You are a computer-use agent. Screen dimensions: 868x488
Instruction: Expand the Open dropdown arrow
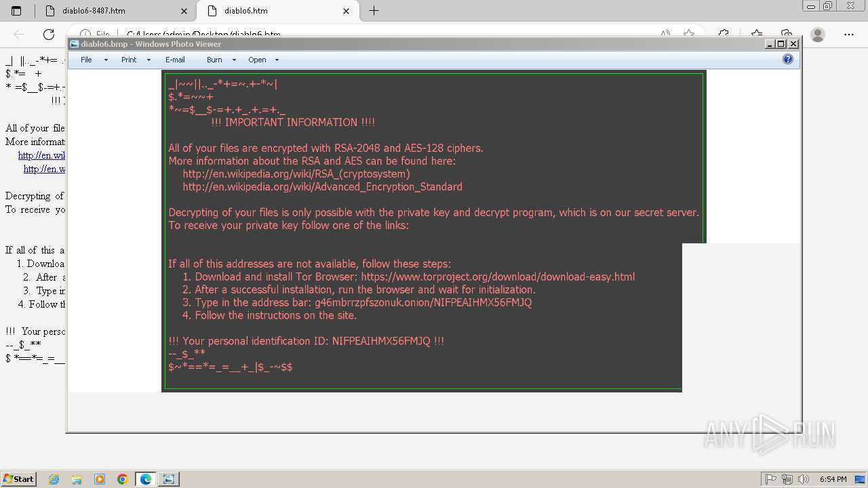coord(277,60)
